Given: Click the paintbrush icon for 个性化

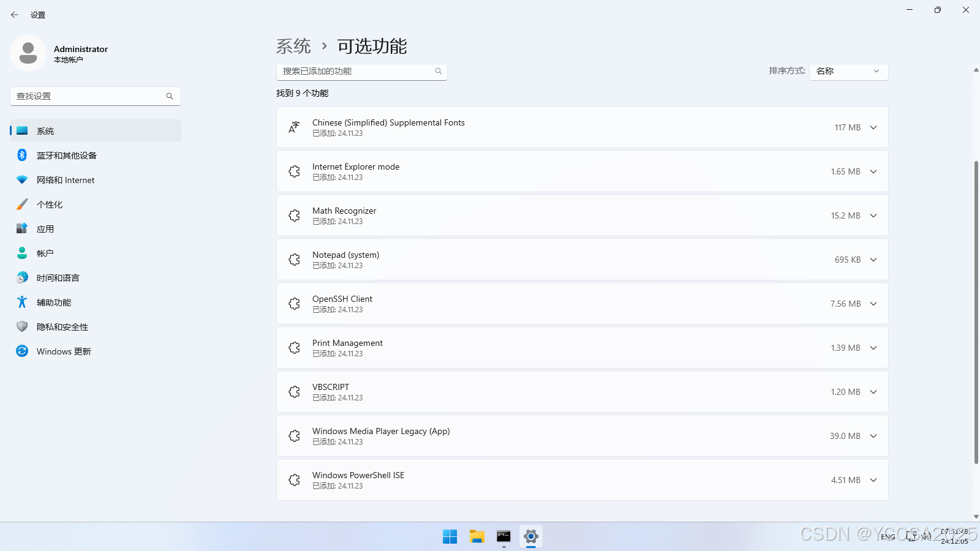Looking at the screenshot, I should pos(22,204).
